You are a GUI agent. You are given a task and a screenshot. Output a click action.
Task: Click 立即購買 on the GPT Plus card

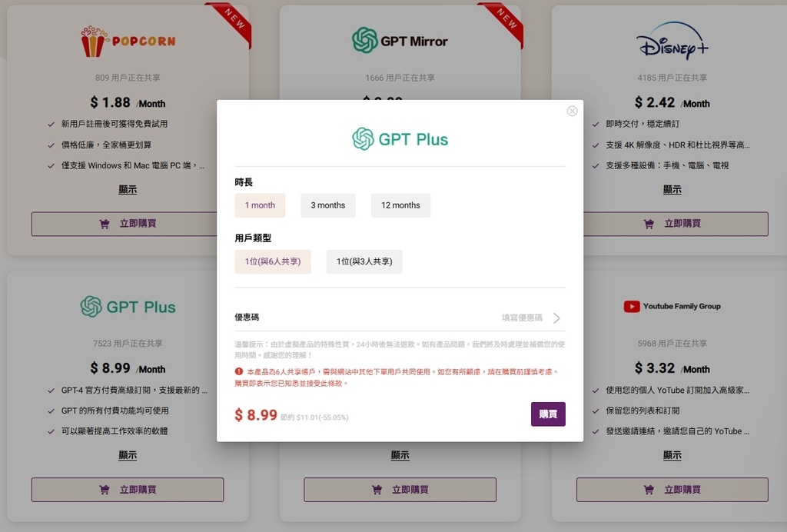(x=128, y=490)
